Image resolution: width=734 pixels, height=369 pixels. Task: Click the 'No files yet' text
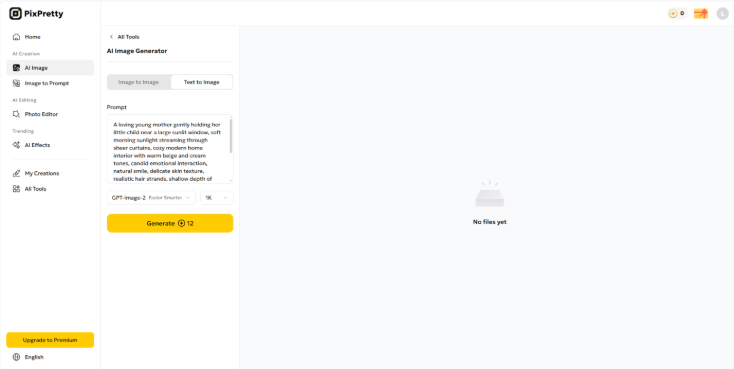(490, 222)
